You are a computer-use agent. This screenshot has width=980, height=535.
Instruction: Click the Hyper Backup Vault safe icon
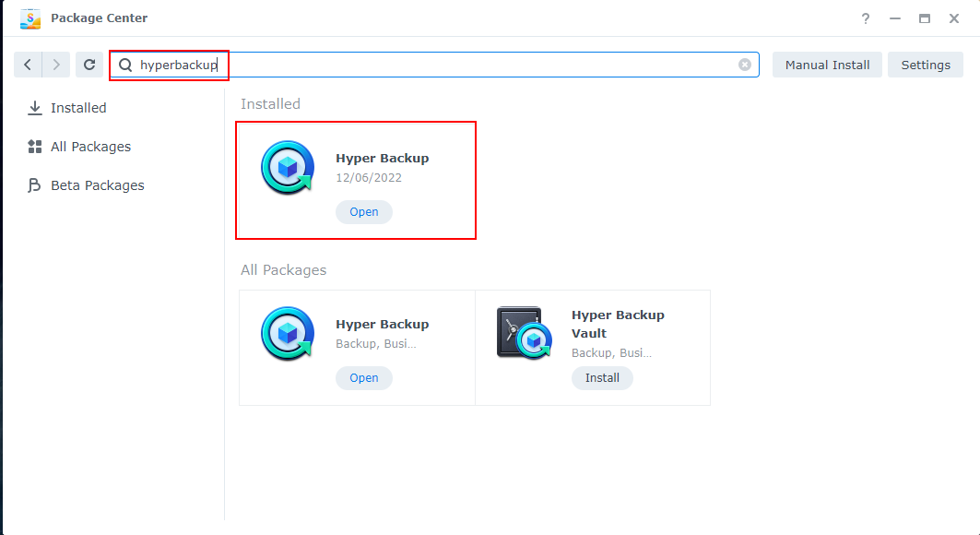[523, 333]
